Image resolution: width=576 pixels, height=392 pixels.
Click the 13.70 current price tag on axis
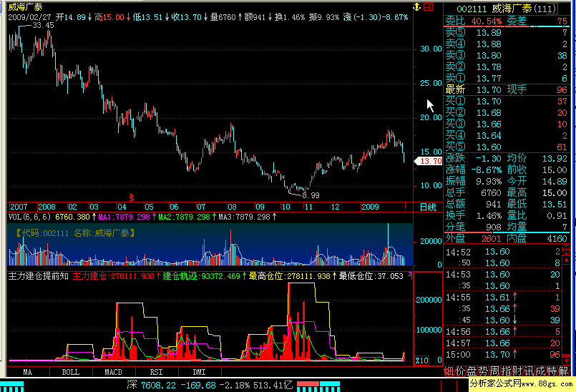click(429, 161)
